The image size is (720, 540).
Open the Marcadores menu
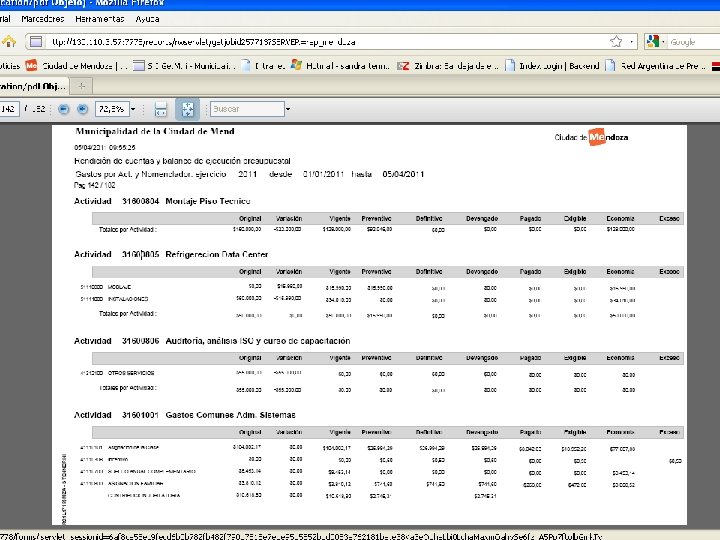(43, 19)
